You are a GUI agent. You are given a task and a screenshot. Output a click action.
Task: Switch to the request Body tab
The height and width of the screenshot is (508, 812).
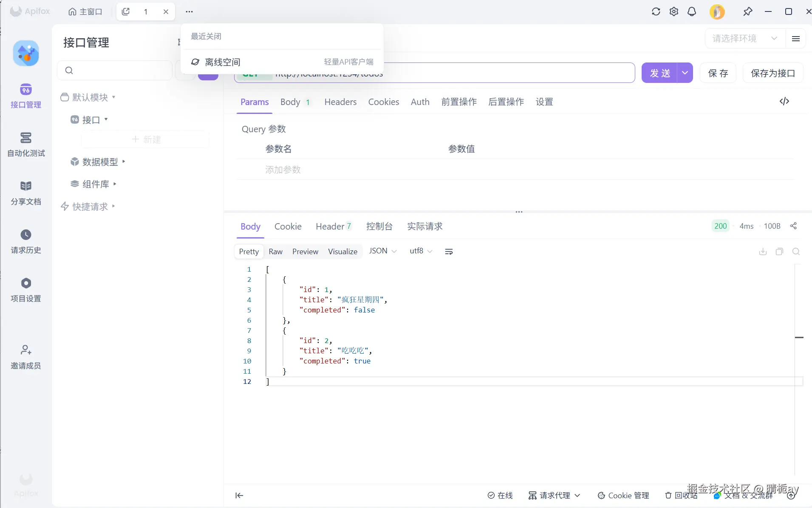point(295,102)
